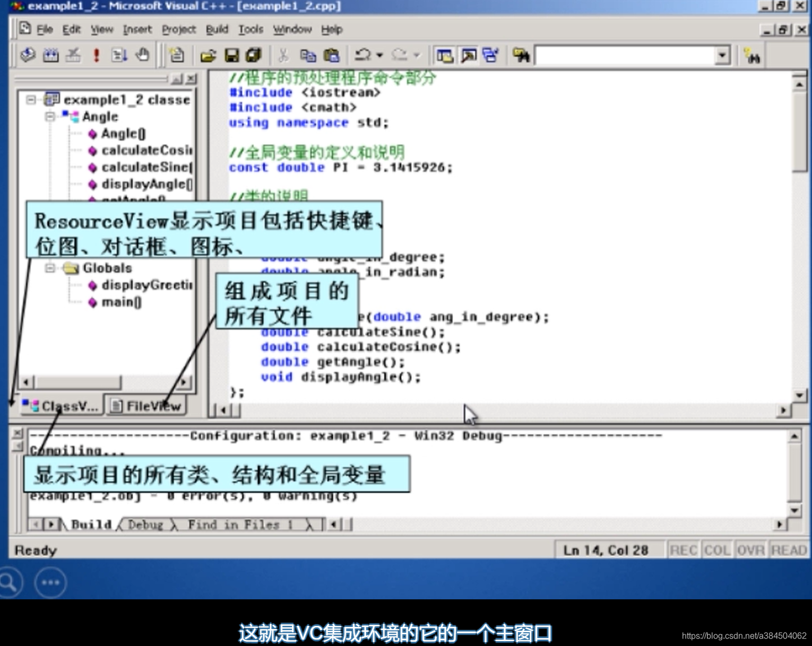Create a new text file via toolbar icon
This screenshot has height=646, width=812.
(176, 55)
